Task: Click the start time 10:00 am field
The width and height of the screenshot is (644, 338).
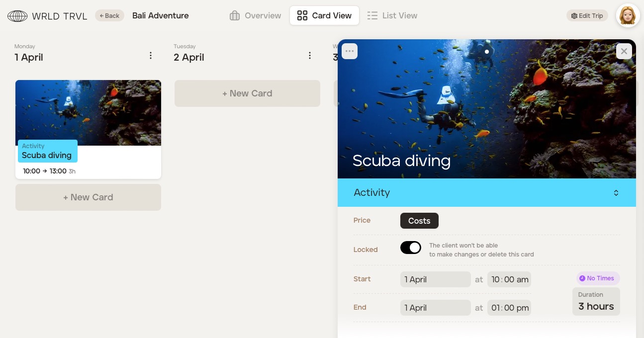Action: [x=509, y=279]
